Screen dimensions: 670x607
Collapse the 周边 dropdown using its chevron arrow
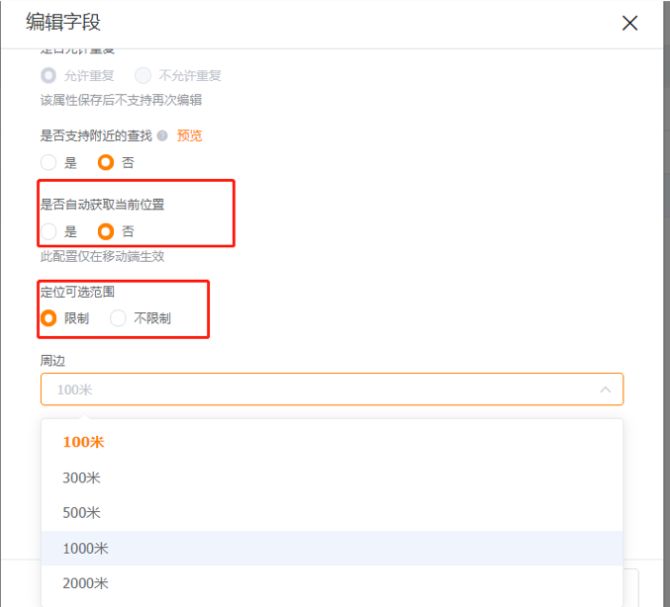pos(604,389)
